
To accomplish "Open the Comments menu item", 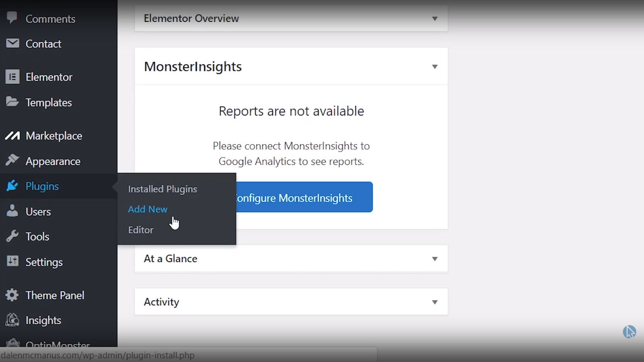I will [50, 19].
